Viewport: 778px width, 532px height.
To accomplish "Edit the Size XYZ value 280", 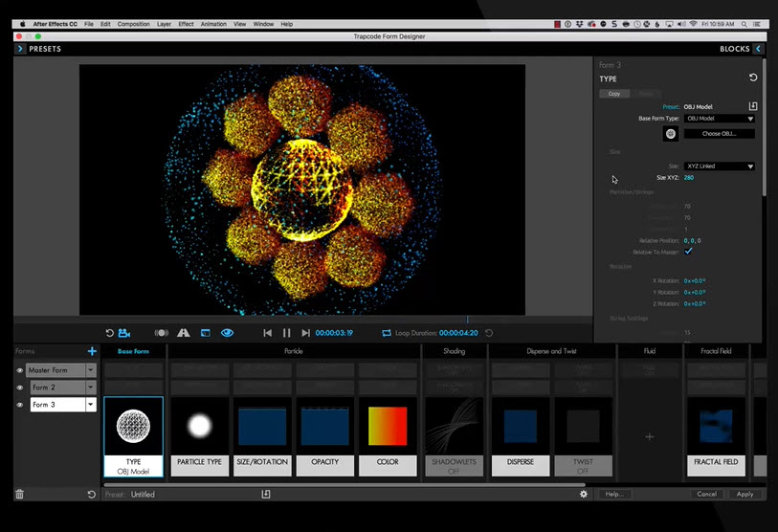I will (689, 178).
